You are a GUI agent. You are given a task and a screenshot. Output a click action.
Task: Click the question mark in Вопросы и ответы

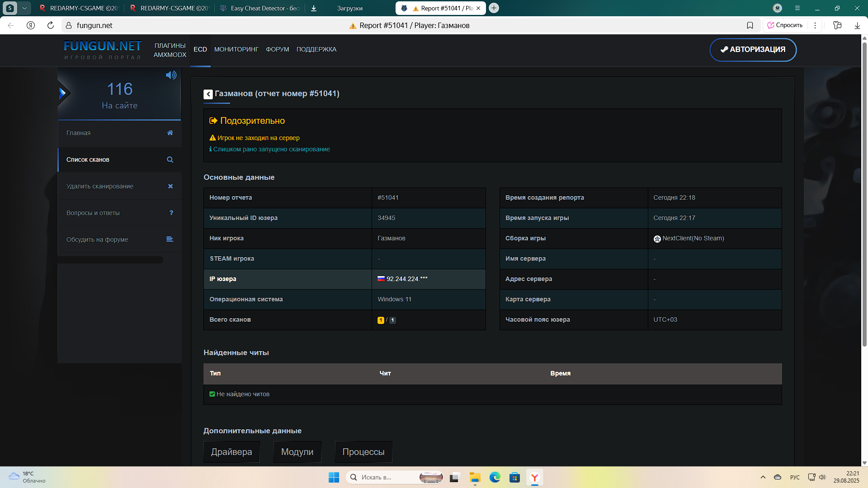click(171, 213)
